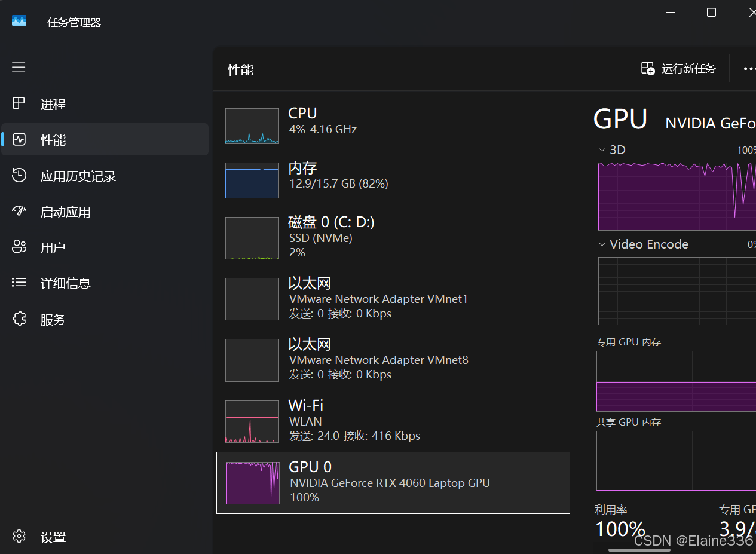This screenshot has height=554, width=756.
Task: Toggle the hamburger navigation menu
Action: 19,67
